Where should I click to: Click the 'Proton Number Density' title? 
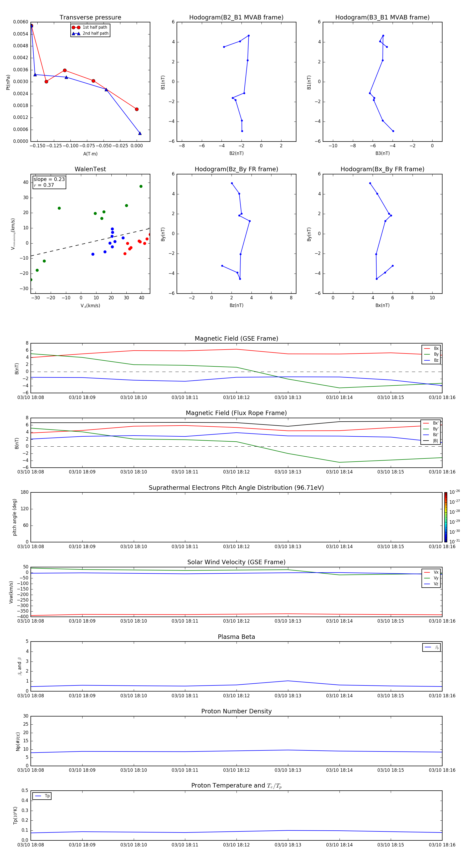click(236, 711)
